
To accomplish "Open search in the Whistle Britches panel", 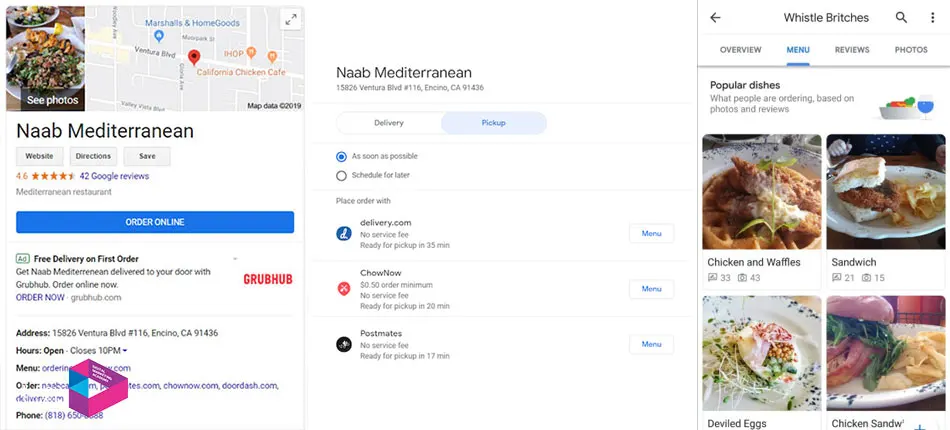I will [x=902, y=18].
